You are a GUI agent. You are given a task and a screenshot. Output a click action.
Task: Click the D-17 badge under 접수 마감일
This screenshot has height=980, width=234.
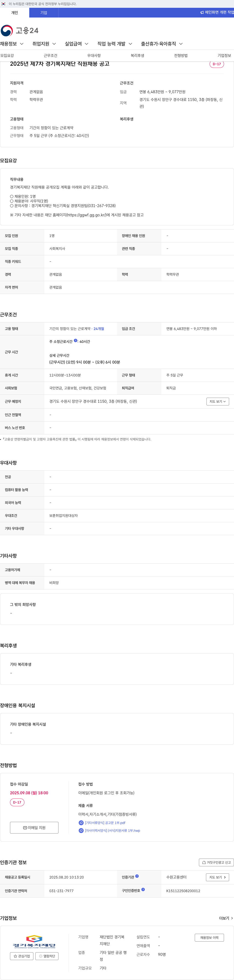click(x=17, y=802)
